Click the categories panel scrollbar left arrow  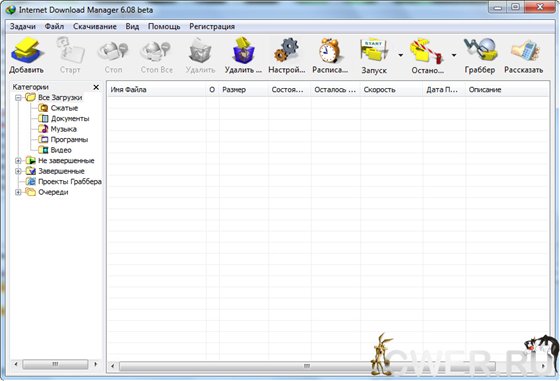tap(16, 364)
